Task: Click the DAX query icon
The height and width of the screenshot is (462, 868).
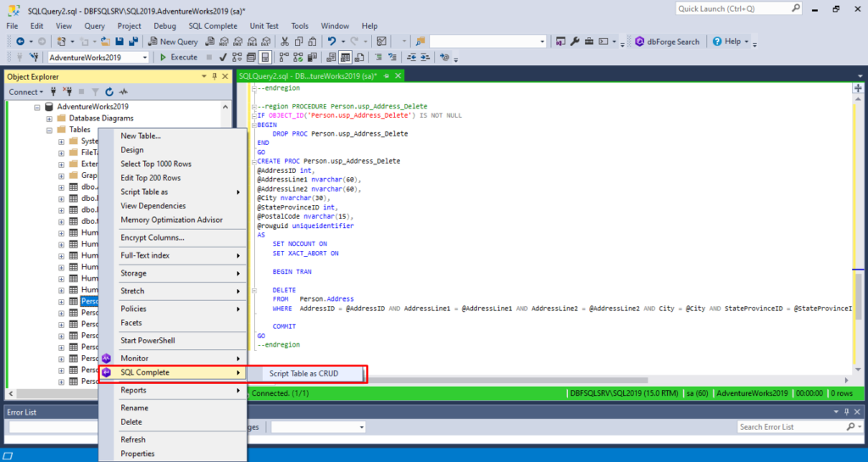Action: pos(266,42)
